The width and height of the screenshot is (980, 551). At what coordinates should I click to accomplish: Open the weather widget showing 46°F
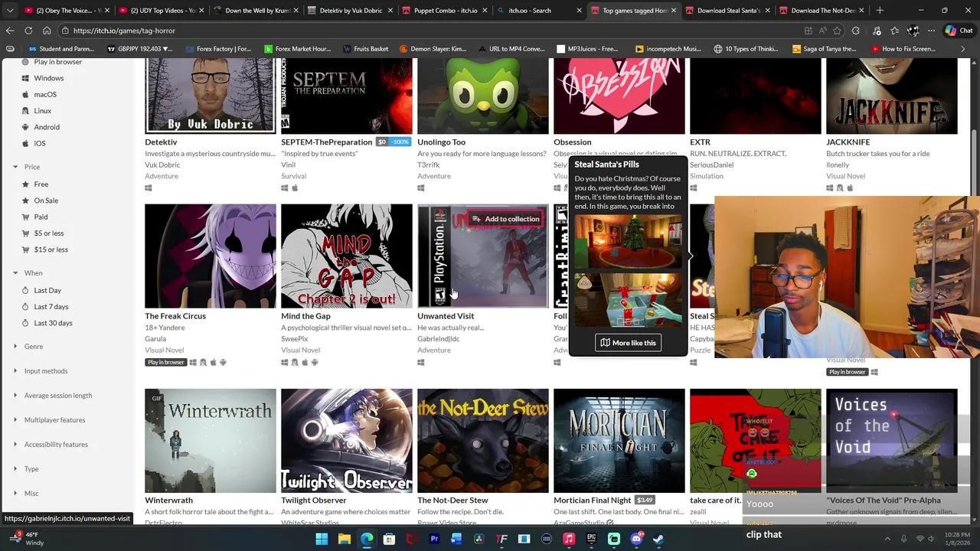(x=24, y=539)
